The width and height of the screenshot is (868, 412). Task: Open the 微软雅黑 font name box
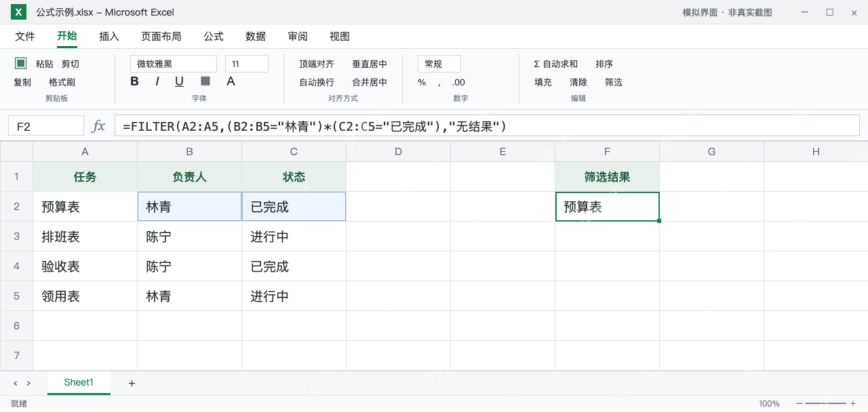pos(174,64)
